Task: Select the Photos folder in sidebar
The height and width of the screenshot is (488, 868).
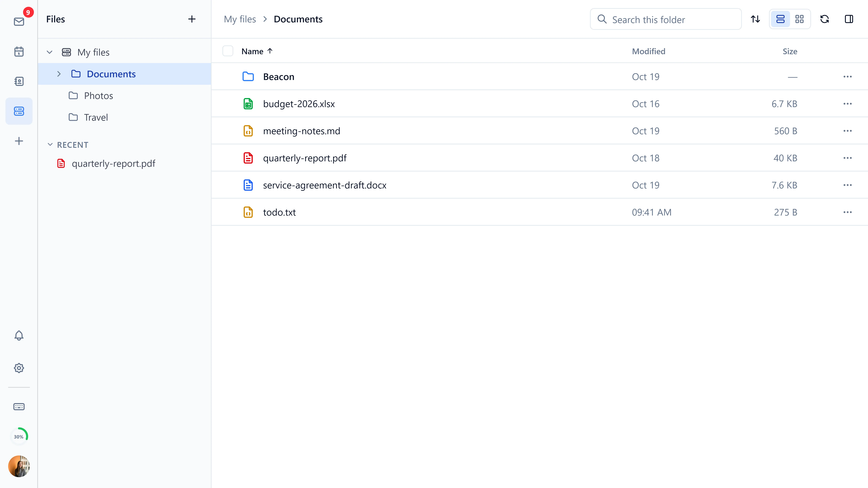Action: click(124, 96)
